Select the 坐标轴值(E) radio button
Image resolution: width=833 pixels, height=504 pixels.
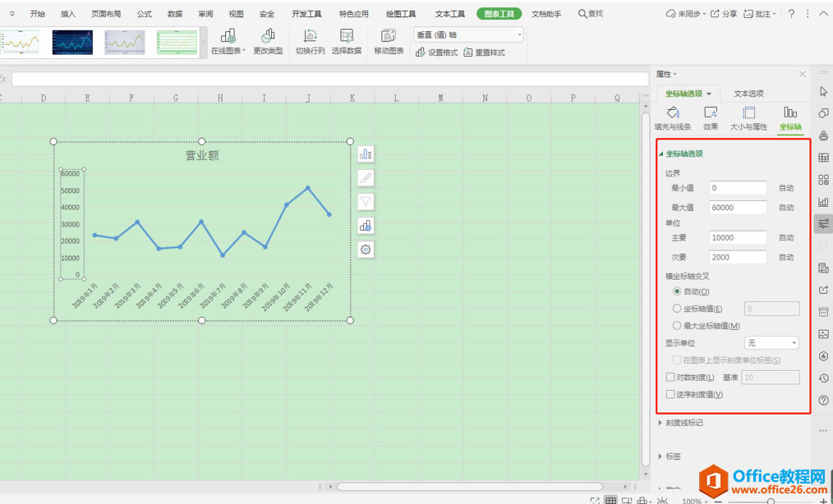(x=677, y=309)
